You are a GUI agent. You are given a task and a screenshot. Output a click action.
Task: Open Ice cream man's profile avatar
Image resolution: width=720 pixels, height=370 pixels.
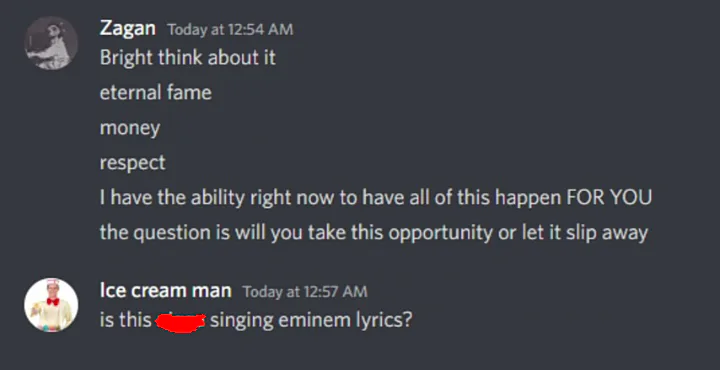click(x=51, y=304)
